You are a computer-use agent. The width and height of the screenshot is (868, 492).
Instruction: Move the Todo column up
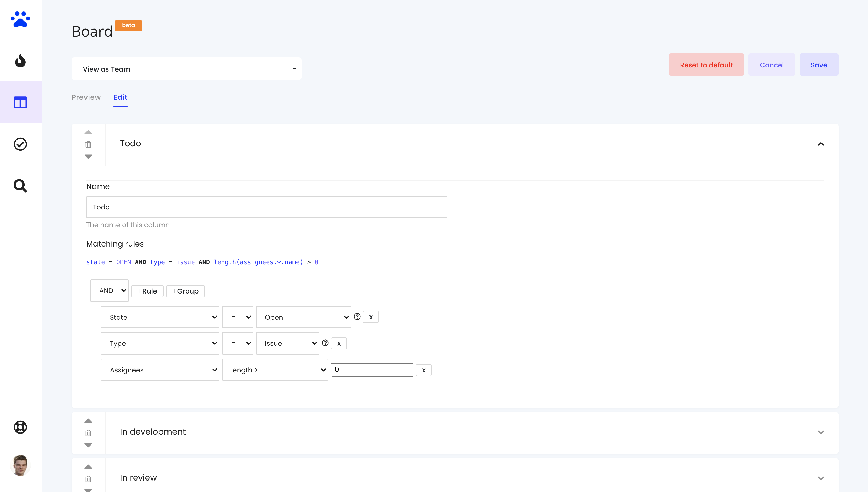(88, 132)
